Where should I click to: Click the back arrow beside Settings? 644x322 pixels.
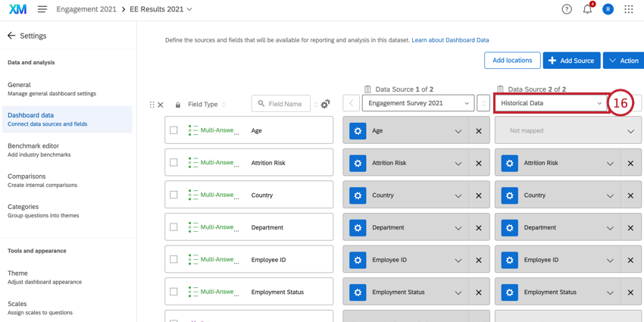point(11,36)
